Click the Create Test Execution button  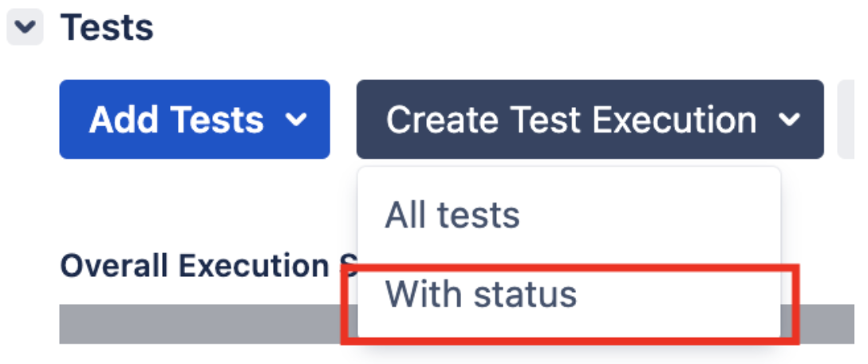[x=590, y=119]
